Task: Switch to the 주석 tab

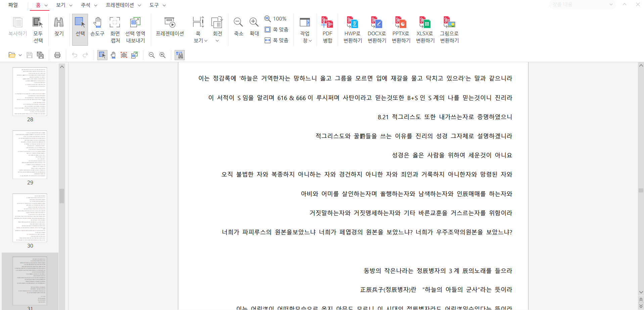Action: click(89, 5)
